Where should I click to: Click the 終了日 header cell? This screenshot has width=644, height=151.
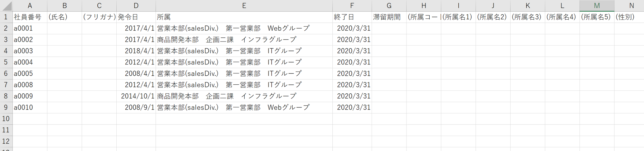click(x=352, y=17)
